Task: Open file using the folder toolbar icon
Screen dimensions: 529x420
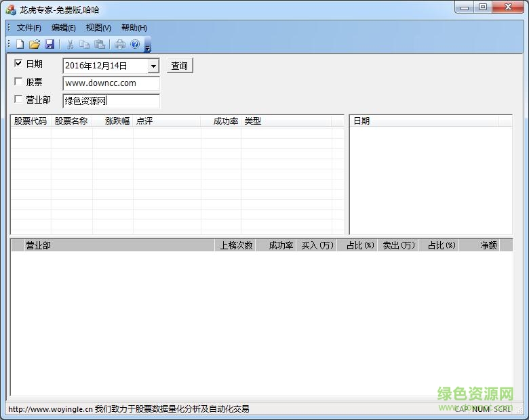Action: pos(35,44)
